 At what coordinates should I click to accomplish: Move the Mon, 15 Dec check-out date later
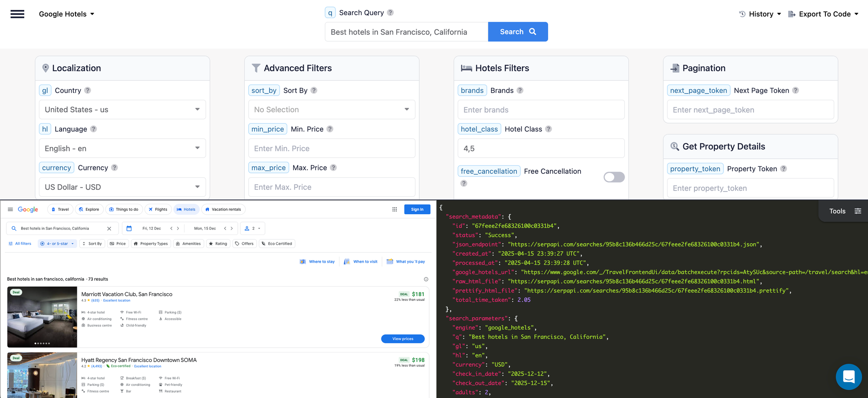(x=232, y=228)
